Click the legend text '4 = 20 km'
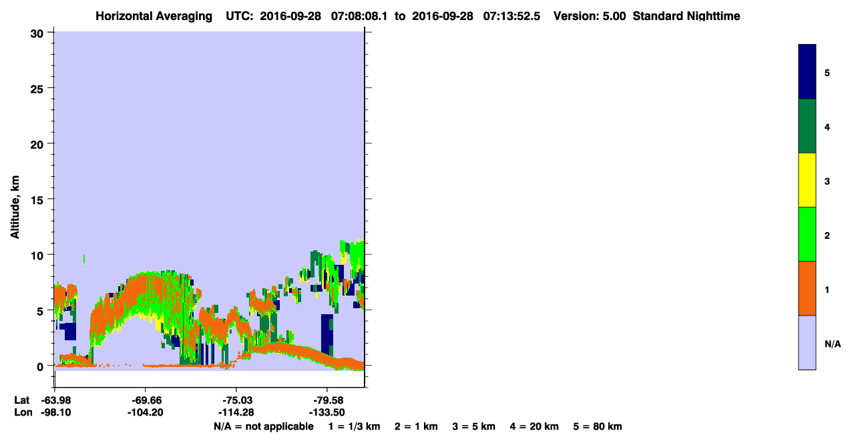The height and width of the screenshot is (445, 868). pyautogui.click(x=535, y=426)
